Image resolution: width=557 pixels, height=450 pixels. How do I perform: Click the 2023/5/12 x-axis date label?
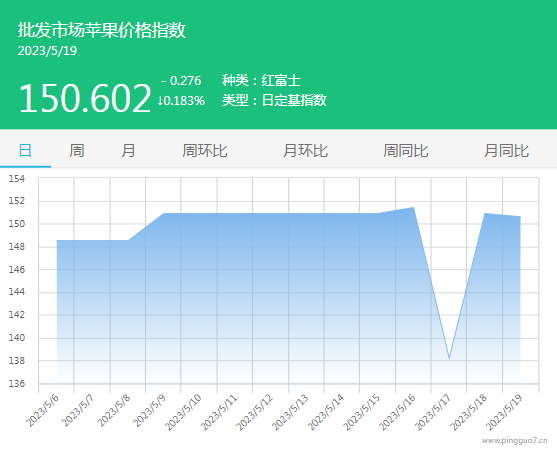(254, 412)
